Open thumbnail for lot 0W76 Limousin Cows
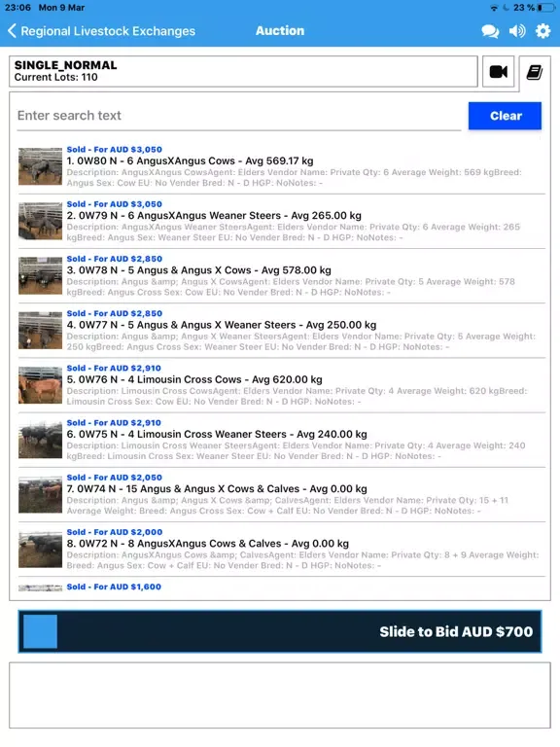 [x=41, y=385]
